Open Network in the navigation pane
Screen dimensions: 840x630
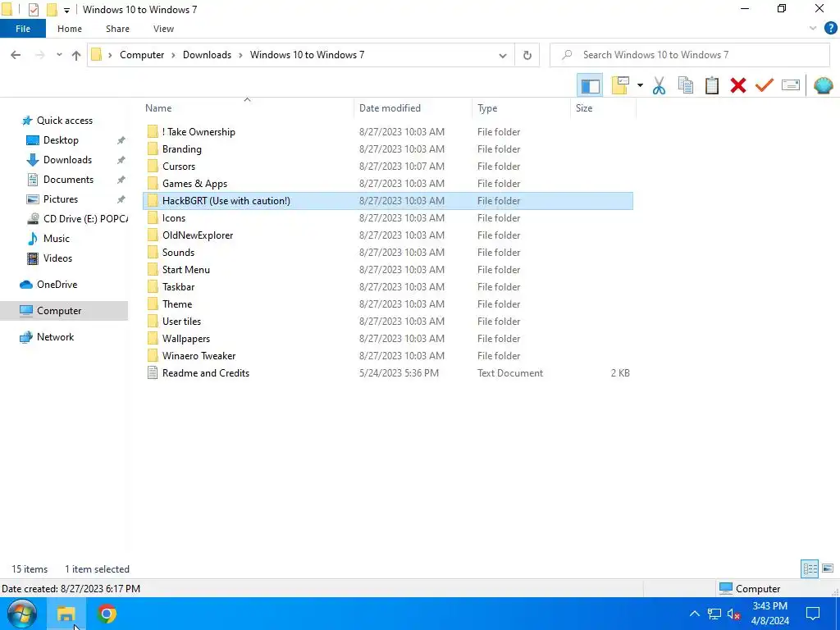pyautogui.click(x=55, y=337)
